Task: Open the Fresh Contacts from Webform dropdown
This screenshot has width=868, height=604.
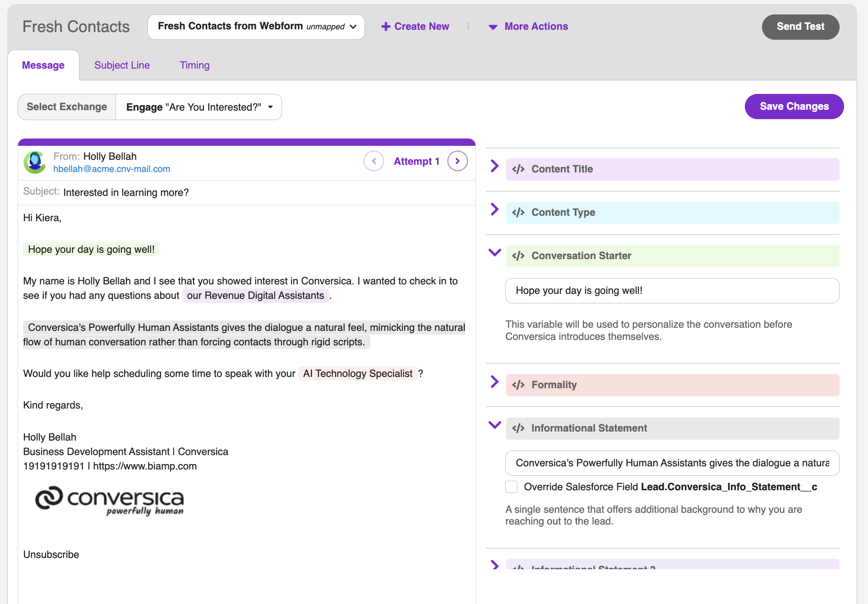Action: (x=256, y=27)
